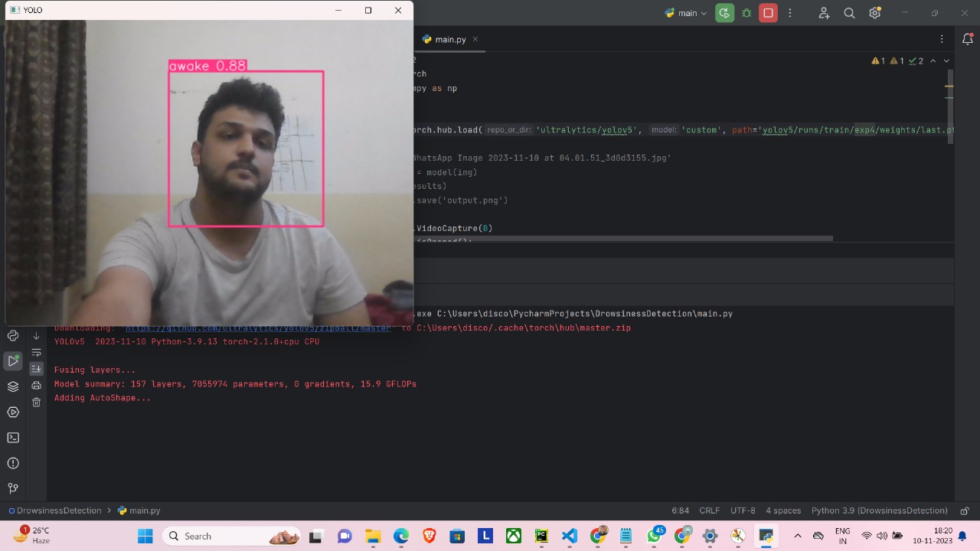Viewport: 980px width, 551px height.
Task: Toggle scroll-to-end in console output
Action: [x=36, y=369]
